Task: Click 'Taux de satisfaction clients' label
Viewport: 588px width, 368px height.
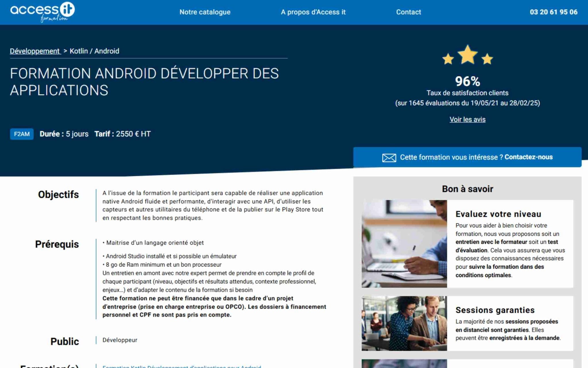Action: [467, 93]
